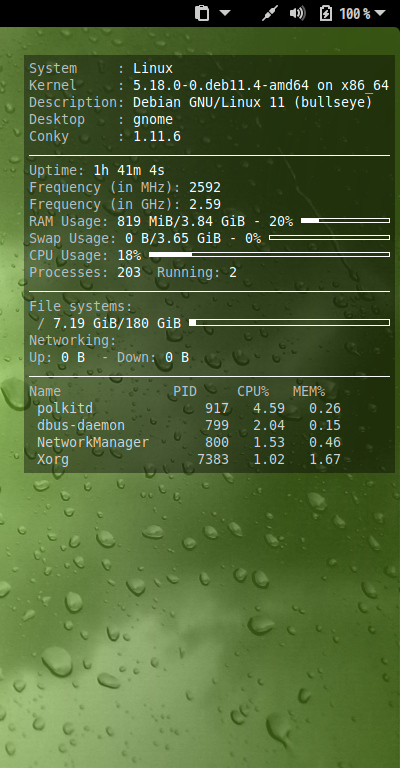Click the volume speaker icon
The width and height of the screenshot is (400, 768).
[x=297, y=13]
